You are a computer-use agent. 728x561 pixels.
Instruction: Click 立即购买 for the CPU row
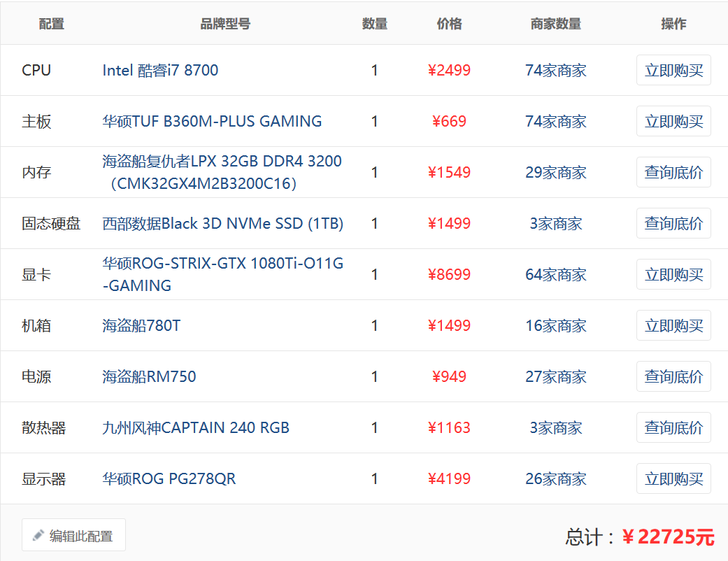(673, 70)
